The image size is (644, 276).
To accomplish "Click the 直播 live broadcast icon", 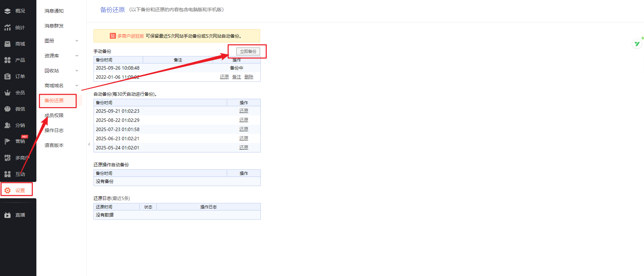I will pos(7,215).
